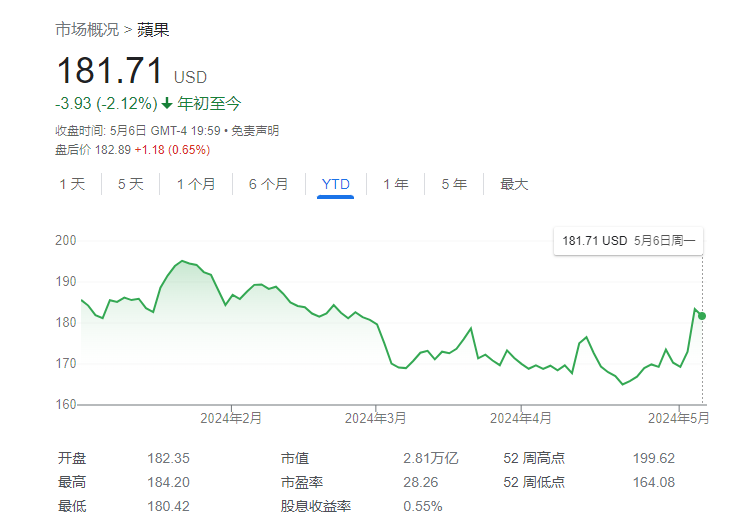Switch to the 1天 time range tab

pyautogui.click(x=72, y=184)
